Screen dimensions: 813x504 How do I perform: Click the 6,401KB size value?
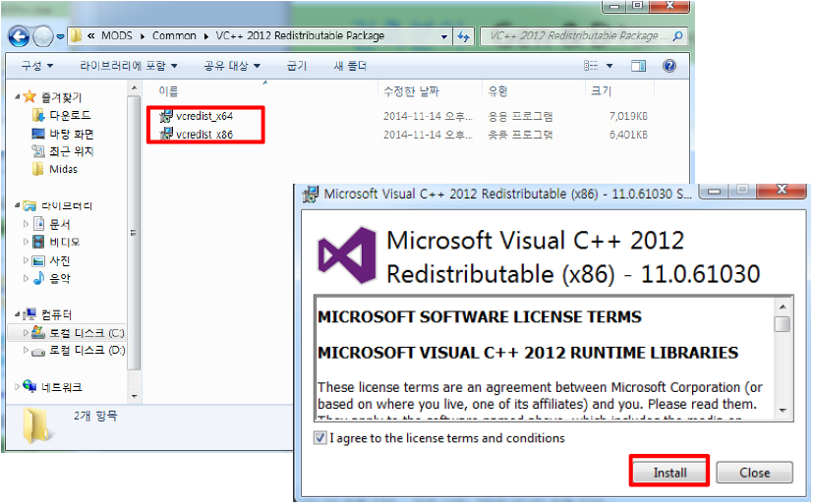coord(628,135)
